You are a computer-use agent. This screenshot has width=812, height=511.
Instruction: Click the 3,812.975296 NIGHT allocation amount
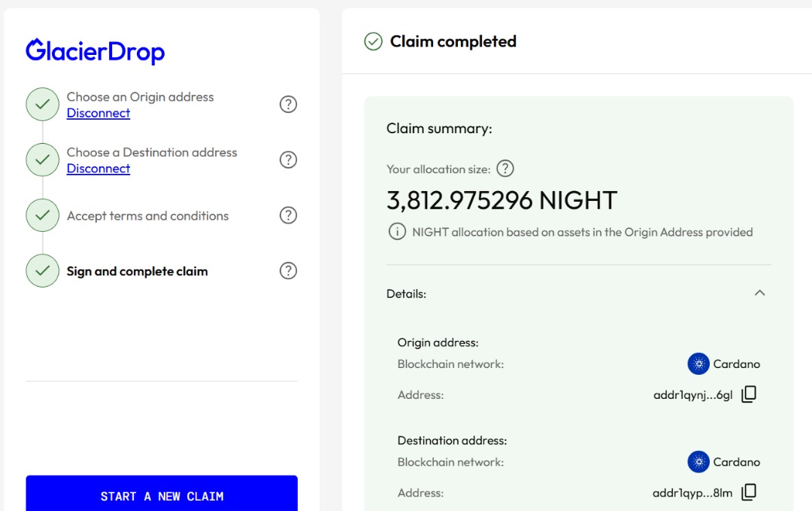click(501, 200)
